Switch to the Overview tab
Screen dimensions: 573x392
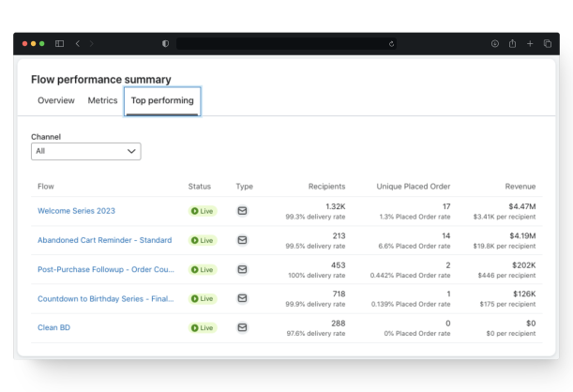pyautogui.click(x=56, y=100)
